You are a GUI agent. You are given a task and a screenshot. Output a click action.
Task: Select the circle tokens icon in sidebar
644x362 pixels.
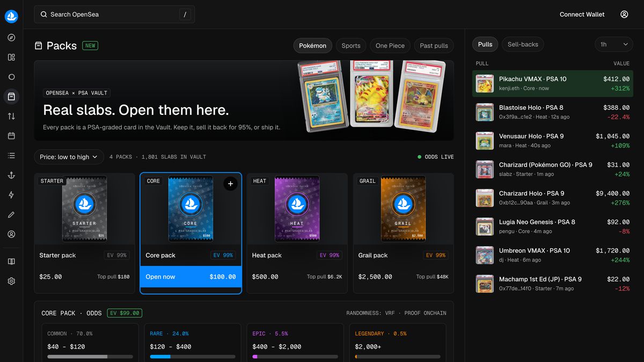pyautogui.click(x=11, y=77)
